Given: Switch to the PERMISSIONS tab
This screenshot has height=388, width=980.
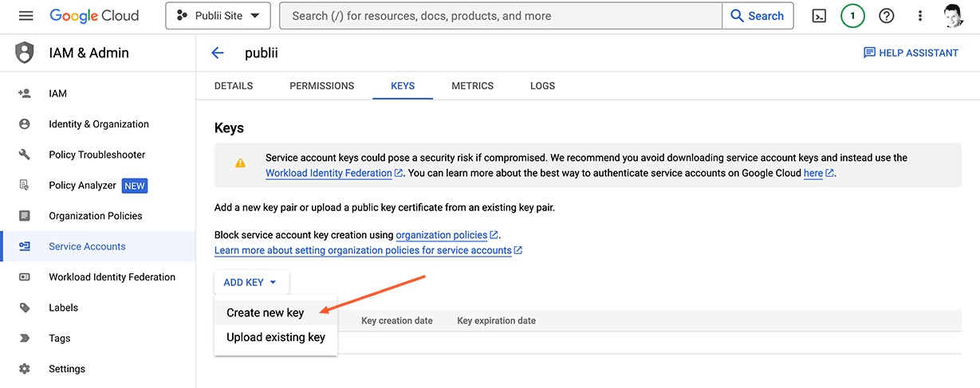Looking at the screenshot, I should click(x=321, y=86).
